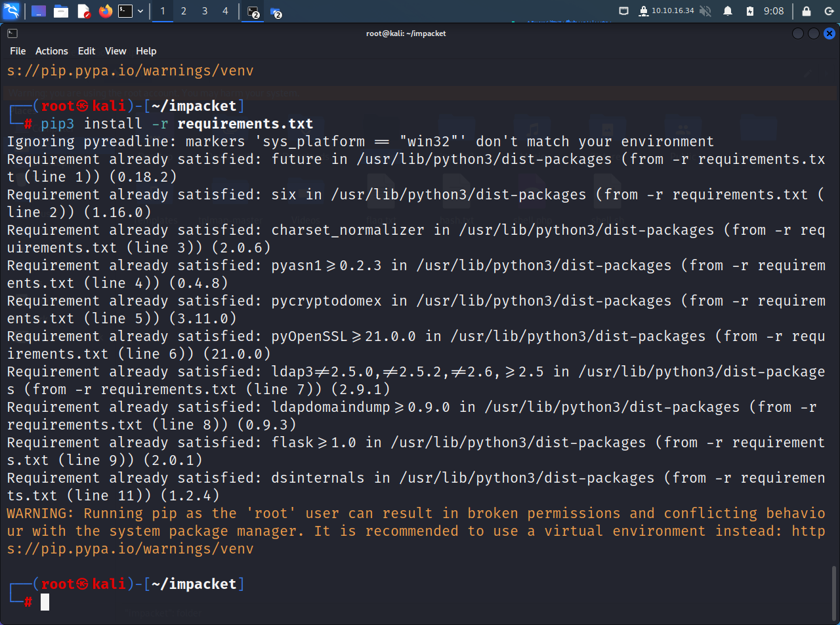Viewport: 840px width, 625px height.
Task: Click '~/impacket' in the bottom prompt
Action: click(x=194, y=584)
